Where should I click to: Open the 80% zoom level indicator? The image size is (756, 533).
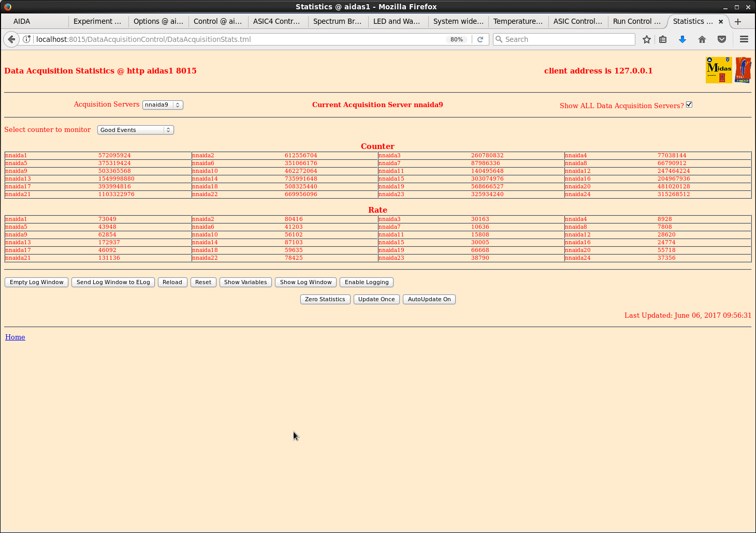coord(456,39)
